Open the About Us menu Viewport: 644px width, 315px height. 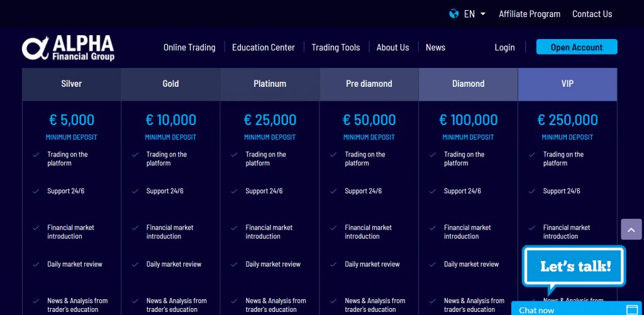[392, 47]
